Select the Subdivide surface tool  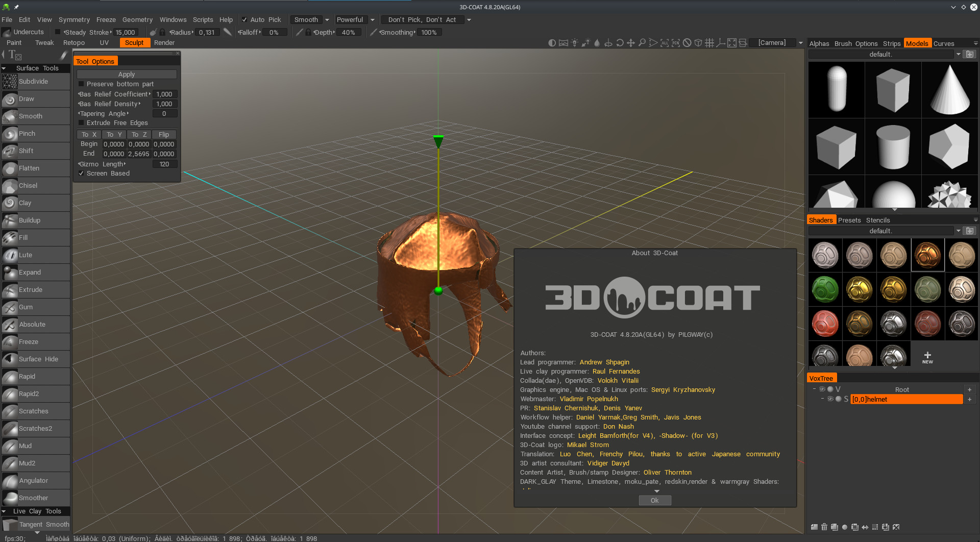(x=36, y=82)
